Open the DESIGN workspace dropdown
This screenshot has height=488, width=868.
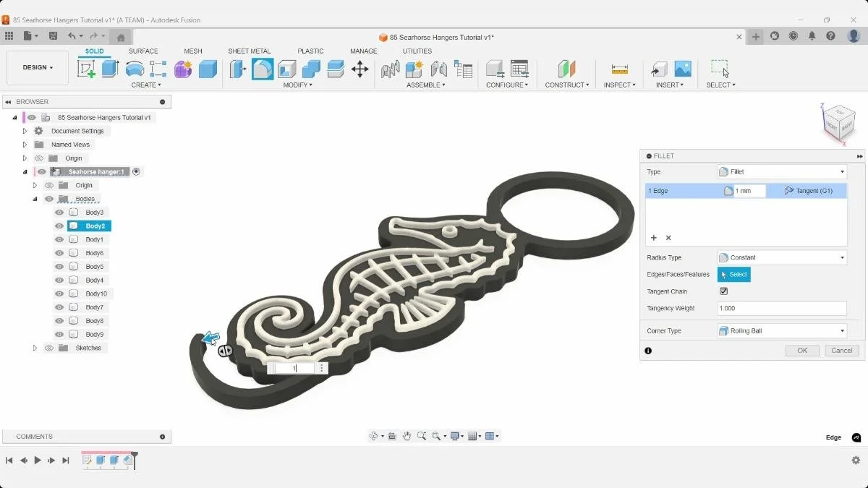coord(38,68)
